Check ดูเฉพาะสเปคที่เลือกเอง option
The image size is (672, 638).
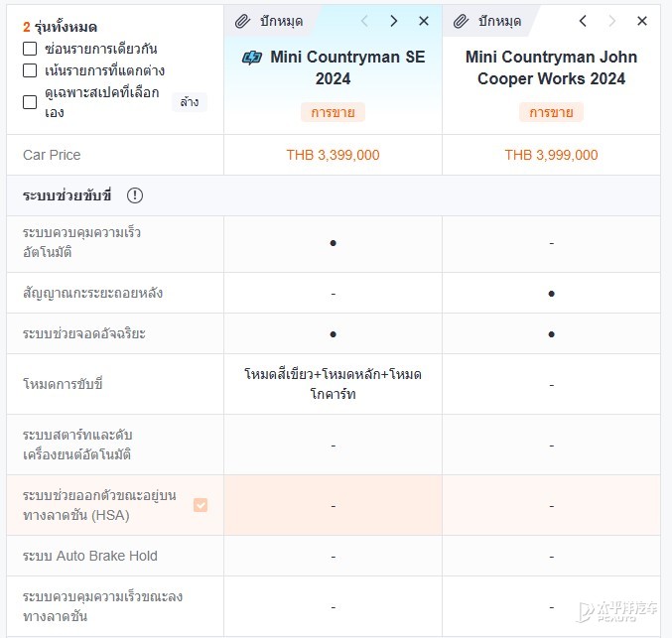pos(30,102)
